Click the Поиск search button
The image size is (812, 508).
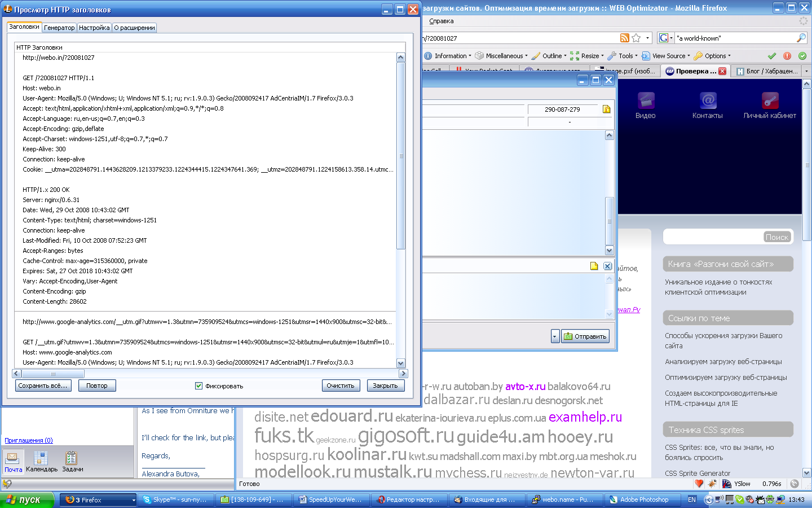[x=777, y=237]
